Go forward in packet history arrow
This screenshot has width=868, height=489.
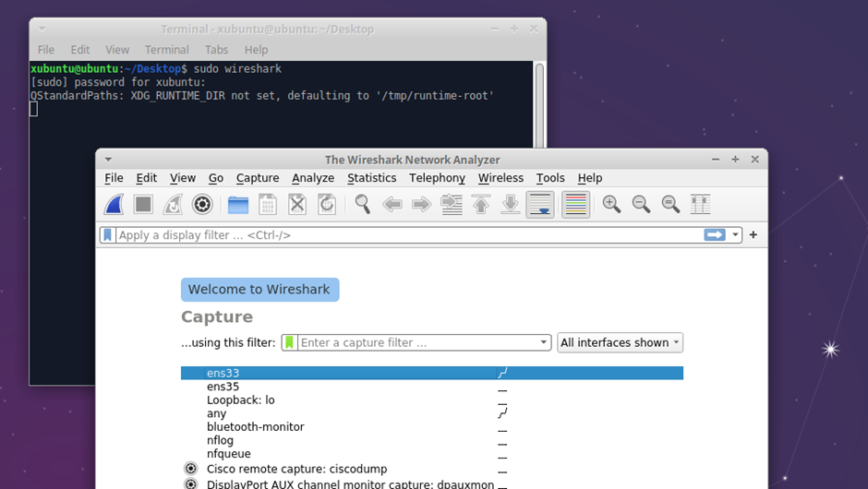coord(422,204)
